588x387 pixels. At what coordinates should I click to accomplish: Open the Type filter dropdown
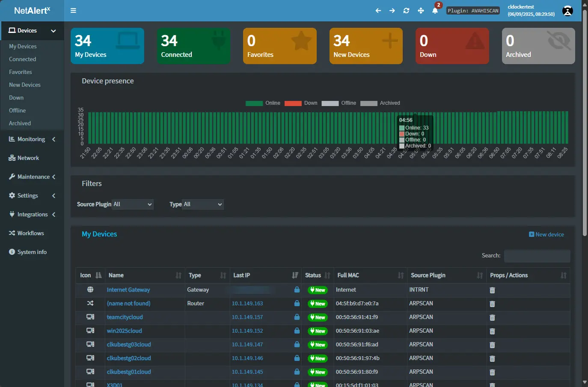[203, 204]
